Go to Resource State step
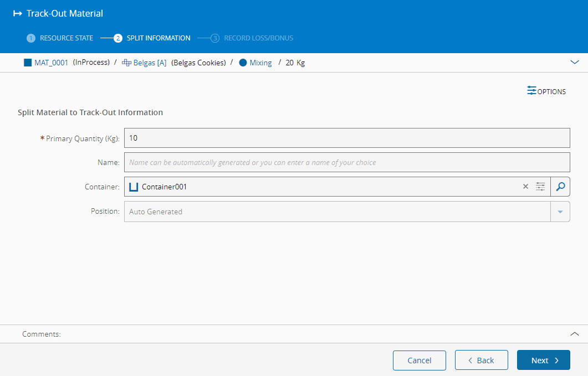This screenshot has width=588, height=376. [x=60, y=38]
